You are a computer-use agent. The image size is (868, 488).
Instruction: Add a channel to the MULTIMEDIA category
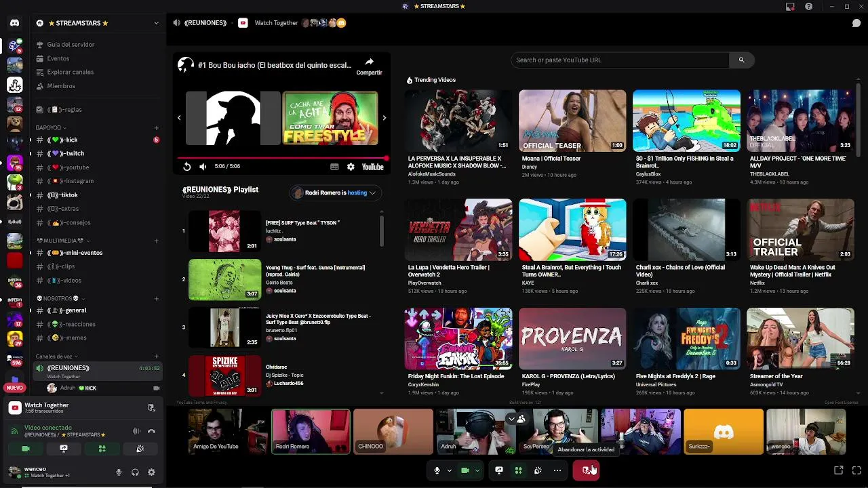coord(156,241)
